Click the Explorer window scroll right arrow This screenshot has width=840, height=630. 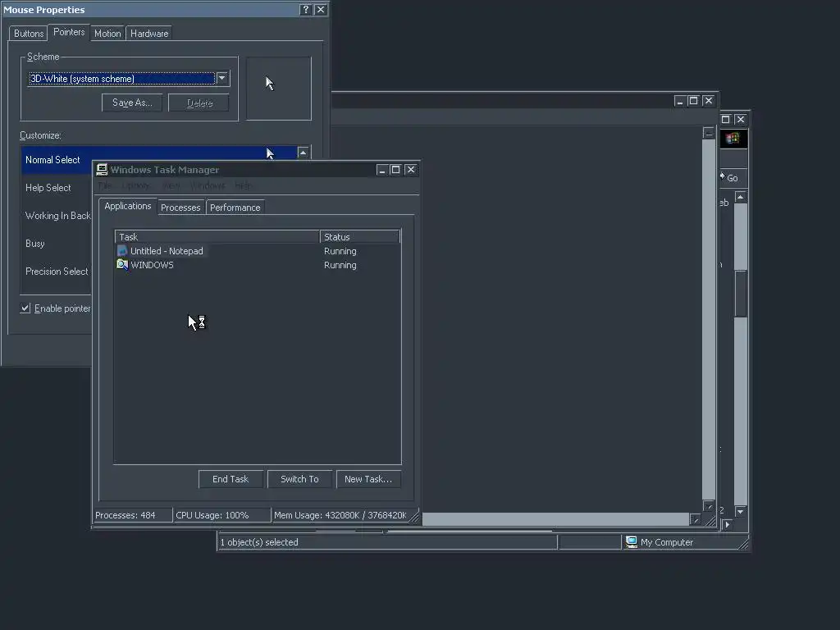click(727, 524)
